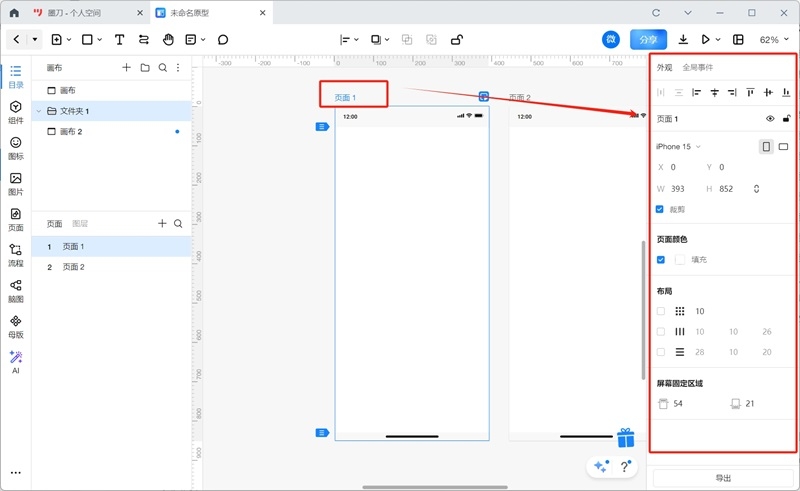
Task: Search pages with magnifier icon
Action: 178,223
